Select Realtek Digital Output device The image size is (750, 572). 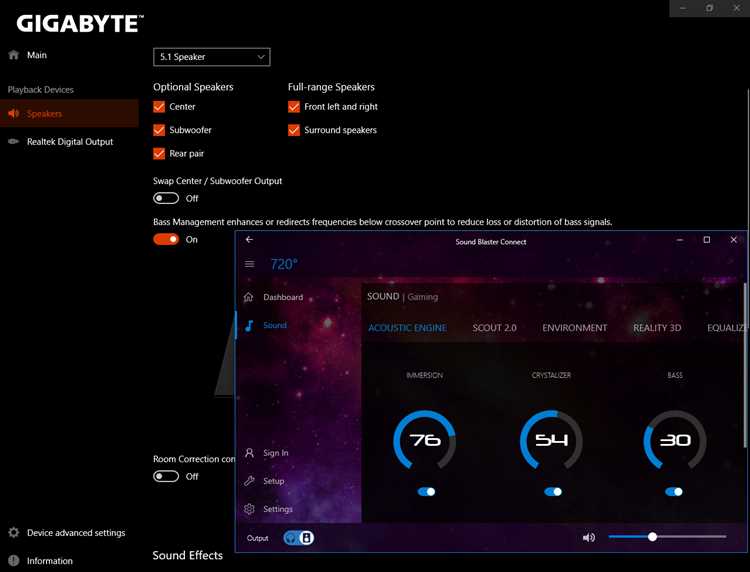coord(70,142)
